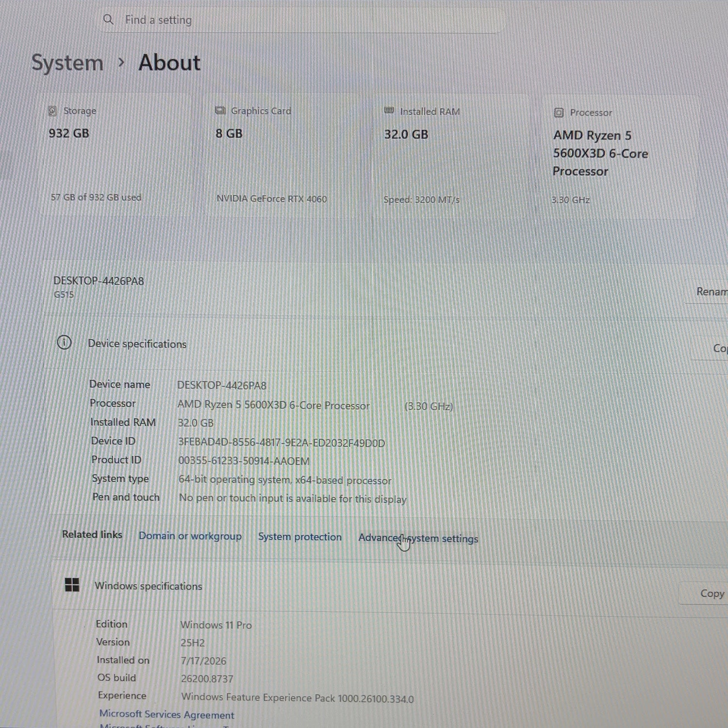Viewport: 728px width, 728px height.
Task: Select the Installed on date 7/17/2026
Action: click(203, 661)
